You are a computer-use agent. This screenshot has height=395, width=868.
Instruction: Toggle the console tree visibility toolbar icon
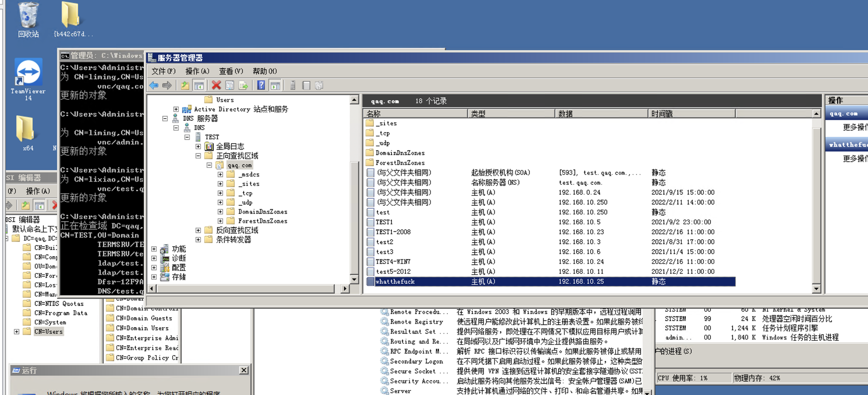(199, 85)
